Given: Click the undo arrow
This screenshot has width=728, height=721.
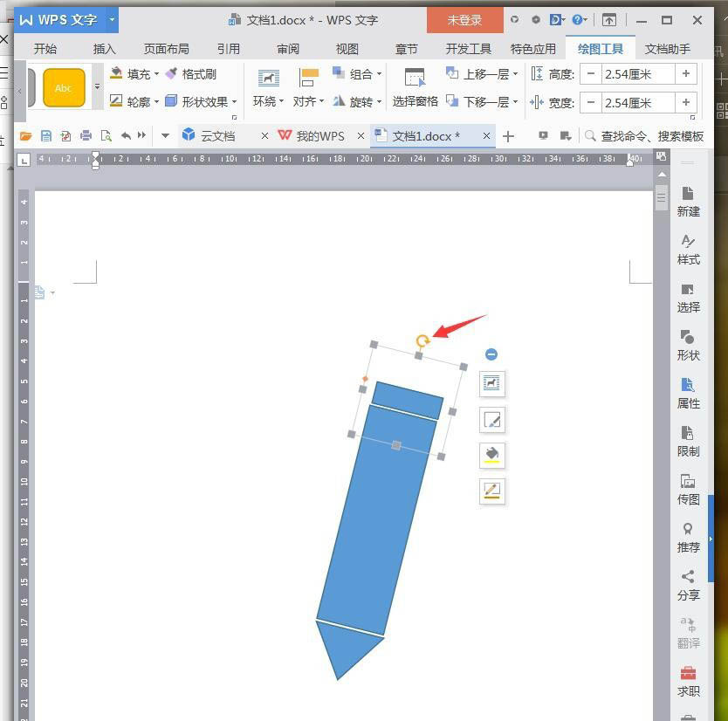Looking at the screenshot, I should [x=126, y=135].
